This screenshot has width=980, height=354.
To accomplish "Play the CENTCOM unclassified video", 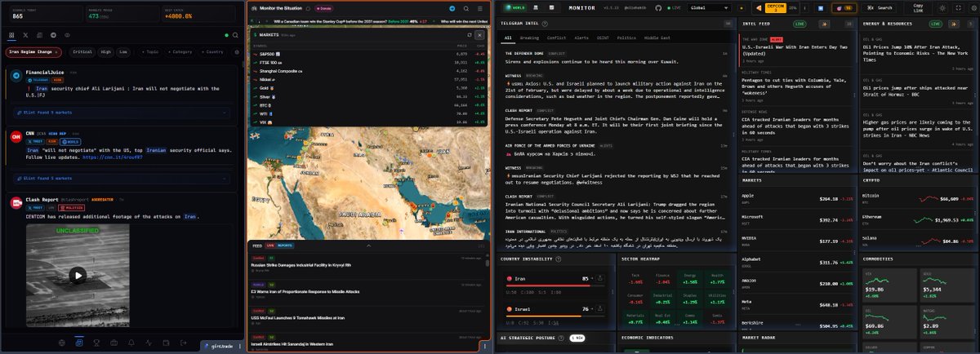I will click(x=78, y=275).
